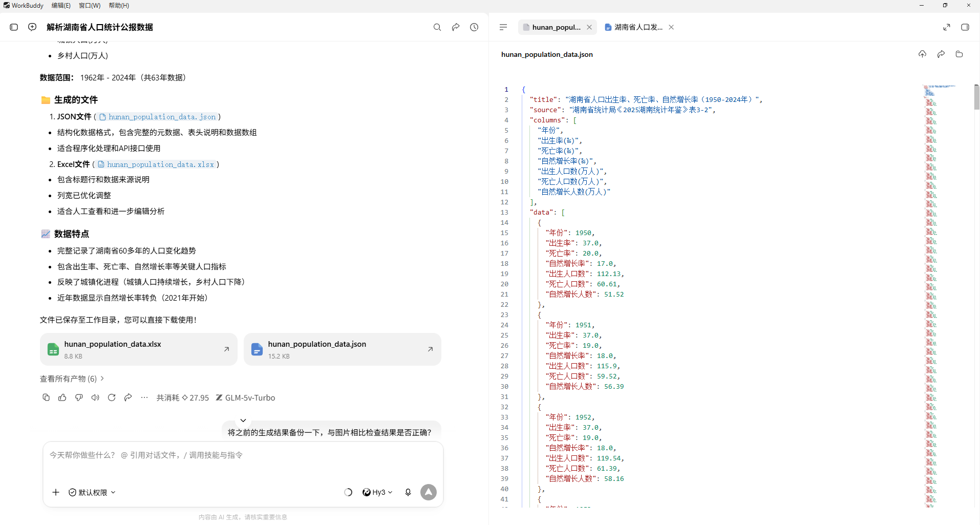Like the response with thumbs up
Image resolution: width=980 pixels, height=525 pixels.
pos(62,397)
